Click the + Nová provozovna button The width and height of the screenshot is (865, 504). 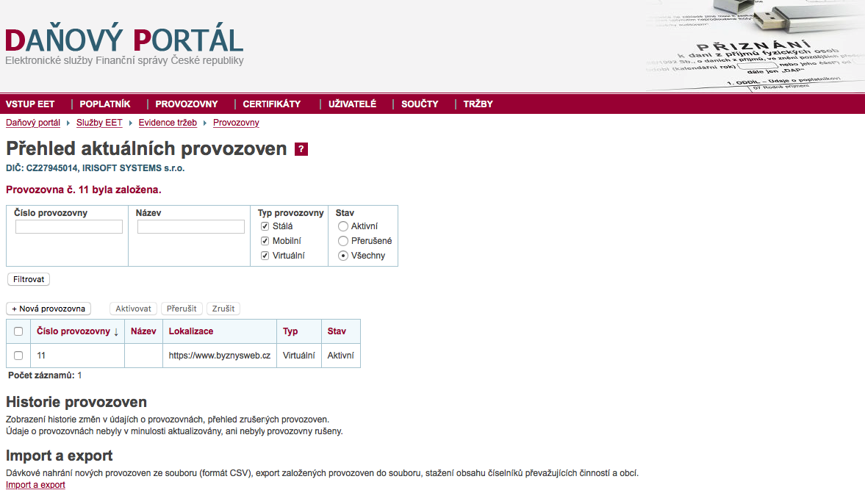pyautogui.click(x=49, y=309)
